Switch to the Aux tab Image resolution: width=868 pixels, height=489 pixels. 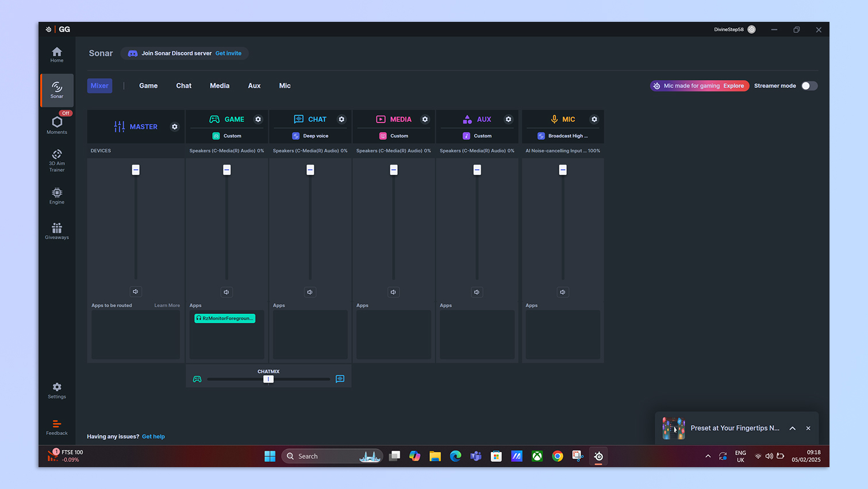pyautogui.click(x=254, y=86)
